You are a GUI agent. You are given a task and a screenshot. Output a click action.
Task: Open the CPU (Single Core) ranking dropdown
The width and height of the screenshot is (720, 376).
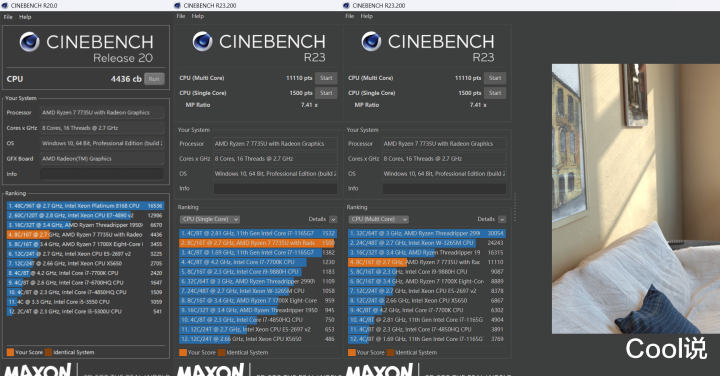(x=209, y=219)
